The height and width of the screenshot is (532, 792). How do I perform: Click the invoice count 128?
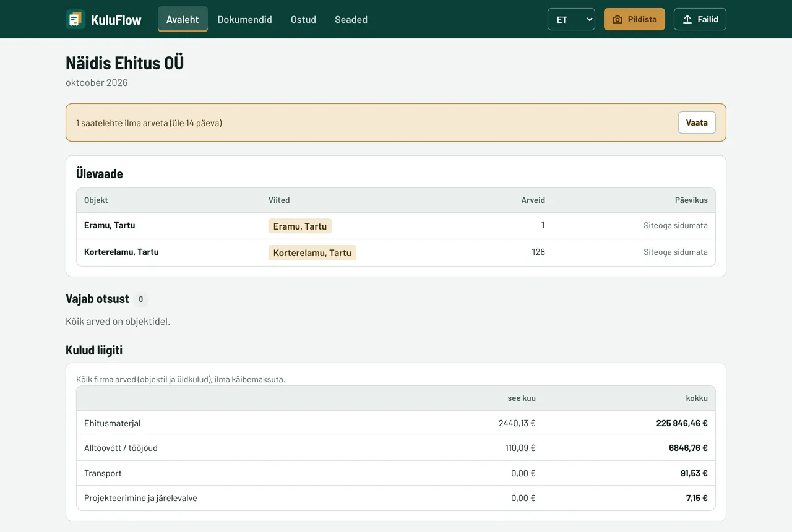[538, 252]
